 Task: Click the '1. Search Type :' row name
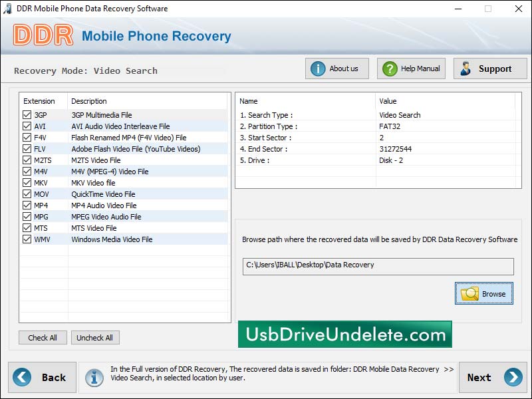267,115
